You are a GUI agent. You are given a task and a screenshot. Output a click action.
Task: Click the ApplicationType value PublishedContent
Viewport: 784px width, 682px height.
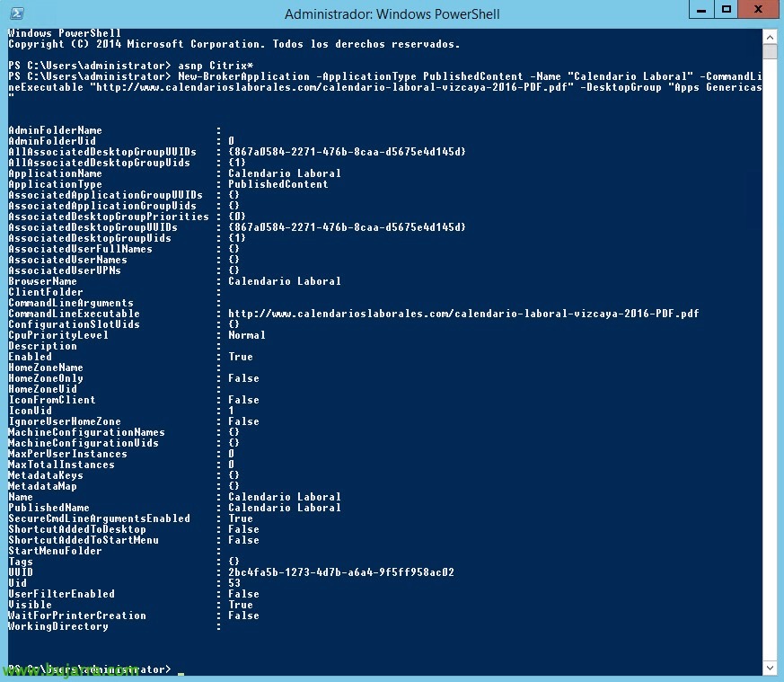pos(277,184)
